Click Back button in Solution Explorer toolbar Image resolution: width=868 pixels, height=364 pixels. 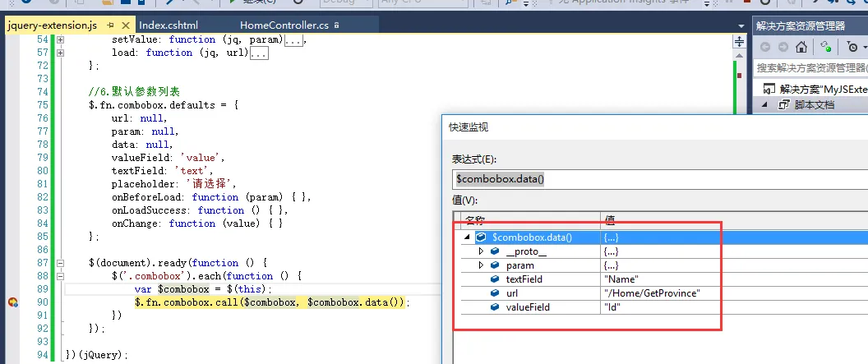(x=765, y=47)
